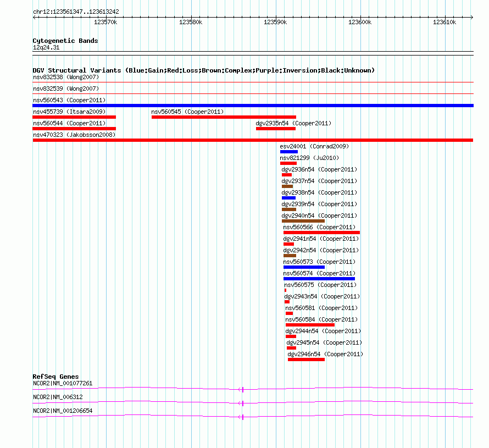Open the nsv560575 (Cooper2011) label

click(320, 285)
